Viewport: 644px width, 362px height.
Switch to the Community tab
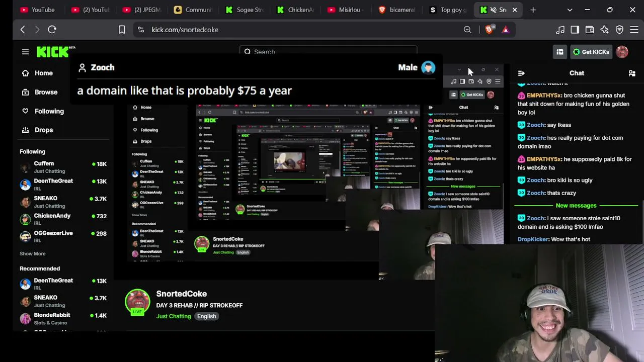(x=192, y=10)
